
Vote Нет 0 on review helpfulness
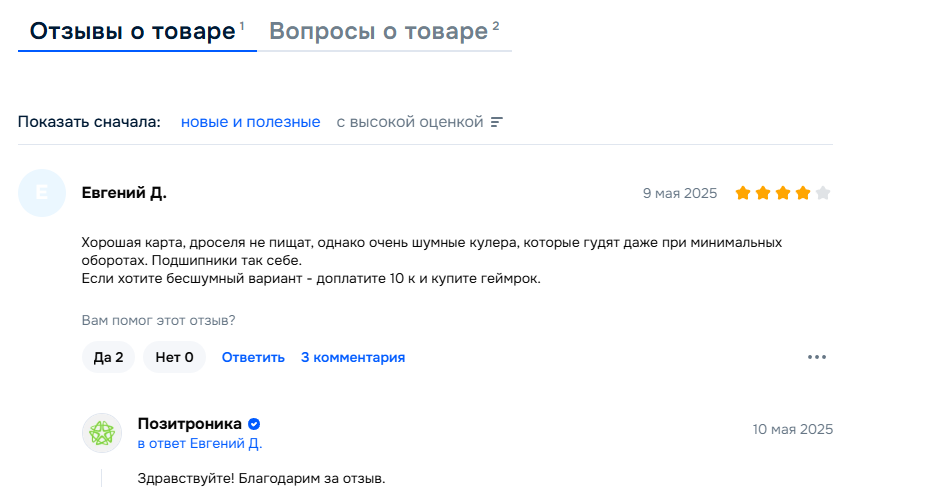[x=174, y=357]
